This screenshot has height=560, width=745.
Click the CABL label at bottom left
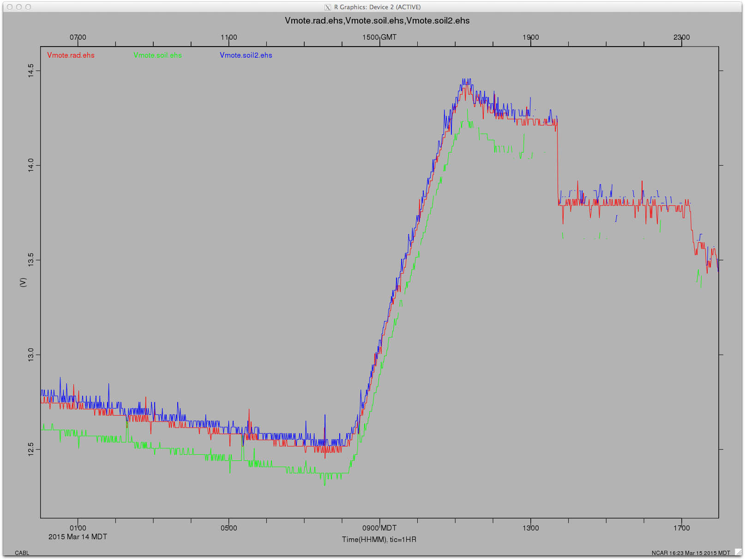tap(22, 553)
